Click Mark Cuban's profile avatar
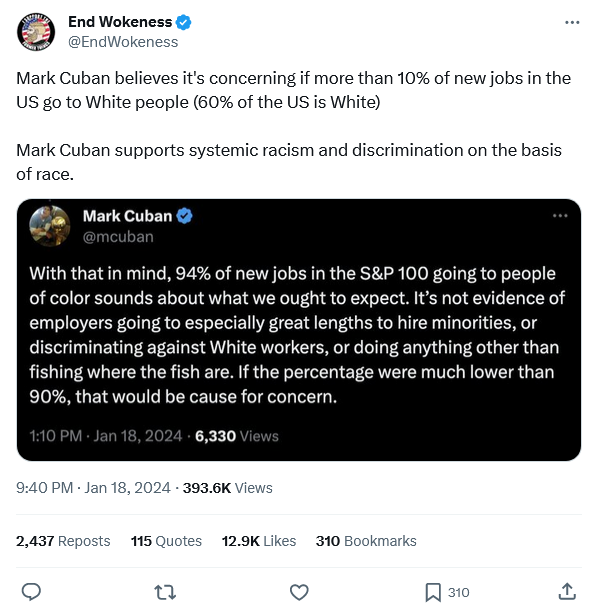This screenshot has width=598, height=615. click(x=50, y=226)
